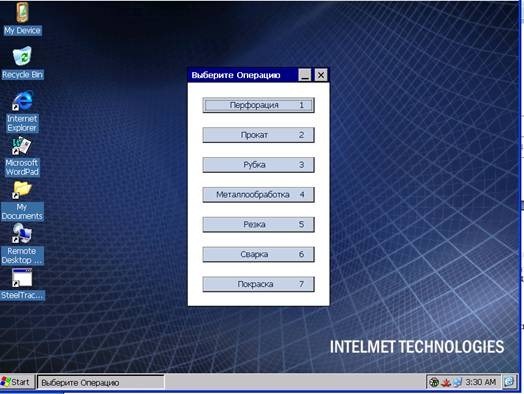
Task: Click the 3:30 AM system clock
Action: pyautogui.click(x=481, y=382)
